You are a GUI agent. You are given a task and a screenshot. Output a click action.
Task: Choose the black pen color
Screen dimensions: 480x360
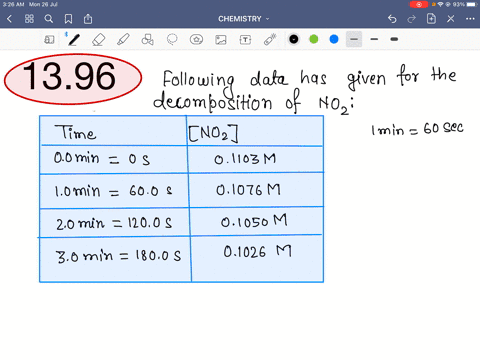294,39
